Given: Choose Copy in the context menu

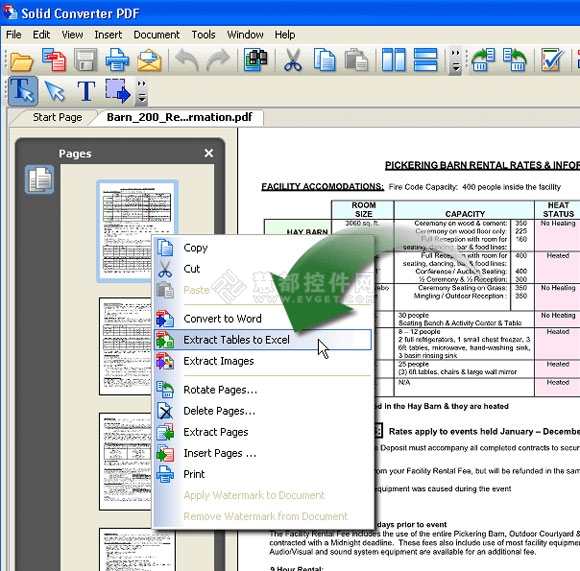Looking at the screenshot, I should [x=263, y=247].
